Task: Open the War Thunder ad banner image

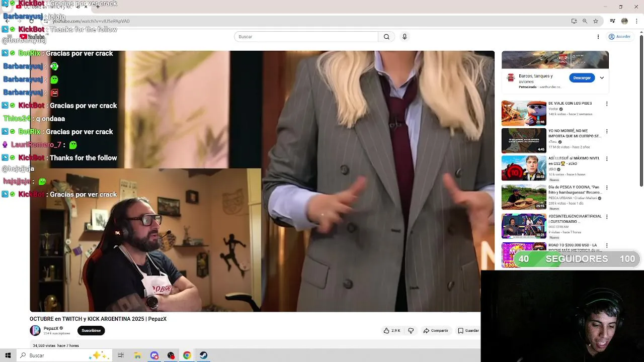Action: [x=555, y=60]
